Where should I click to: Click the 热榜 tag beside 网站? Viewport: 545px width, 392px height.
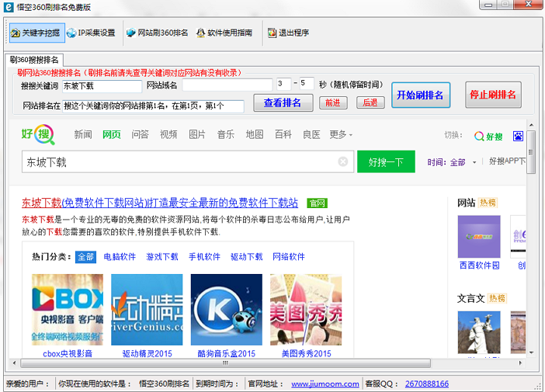[x=488, y=203]
